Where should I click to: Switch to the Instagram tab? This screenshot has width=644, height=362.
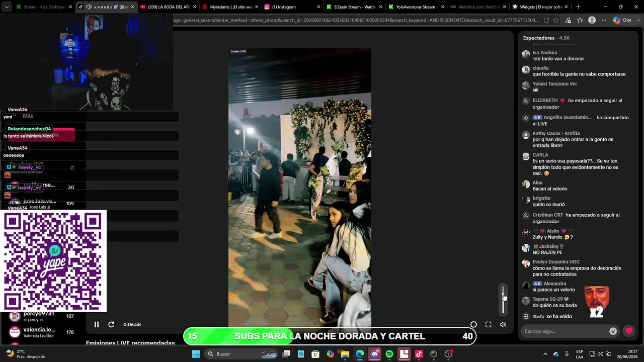pyautogui.click(x=292, y=7)
